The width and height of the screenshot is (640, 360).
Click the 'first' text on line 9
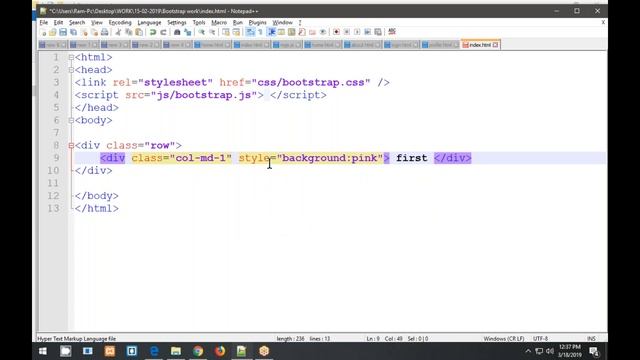click(411, 158)
